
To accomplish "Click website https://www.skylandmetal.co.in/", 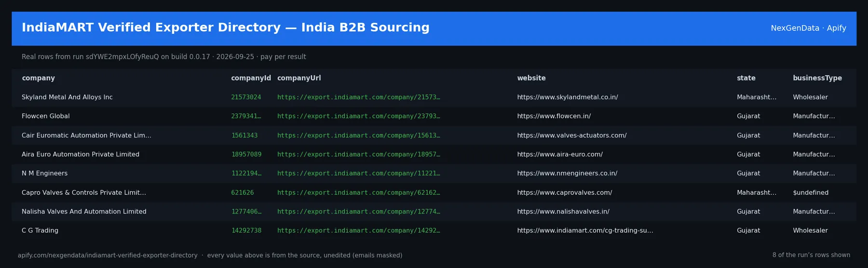I will (x=568, y=97).
